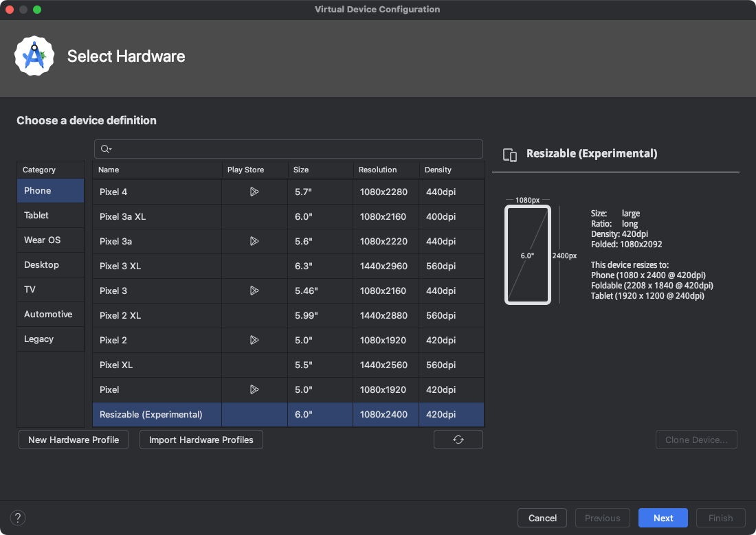The image size is (756, 535).
Task: Refresh the device definition list
Action: point(458,440)
